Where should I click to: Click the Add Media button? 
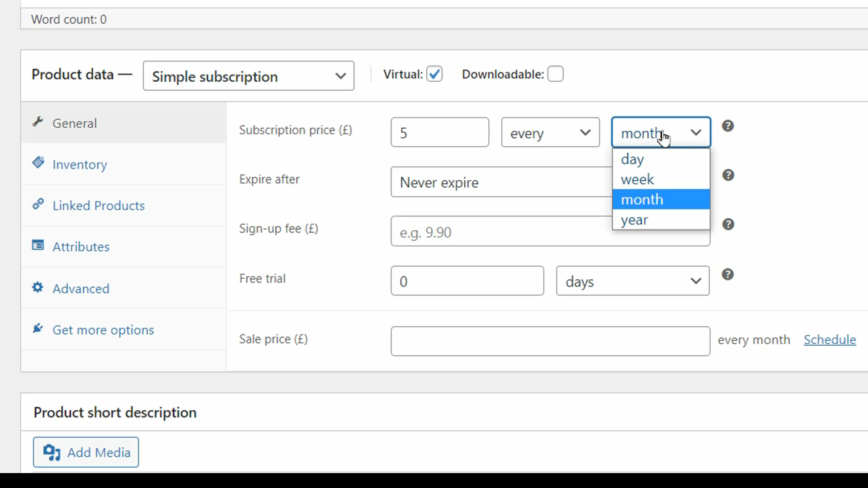pyautogui.click(x=86, y=453)
